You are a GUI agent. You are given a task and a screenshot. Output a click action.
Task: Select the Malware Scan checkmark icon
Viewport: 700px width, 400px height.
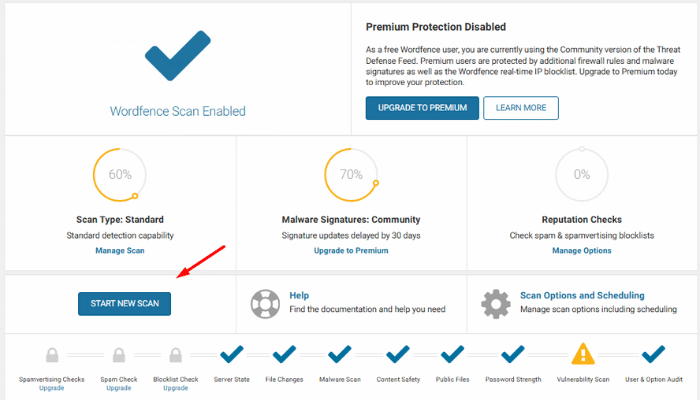pos(340,354)
